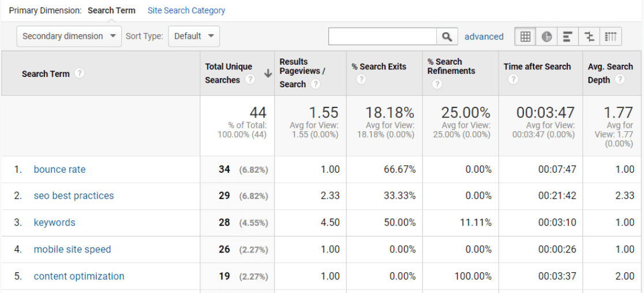
Task: Click into the table search input field
Action: [383, 36]
